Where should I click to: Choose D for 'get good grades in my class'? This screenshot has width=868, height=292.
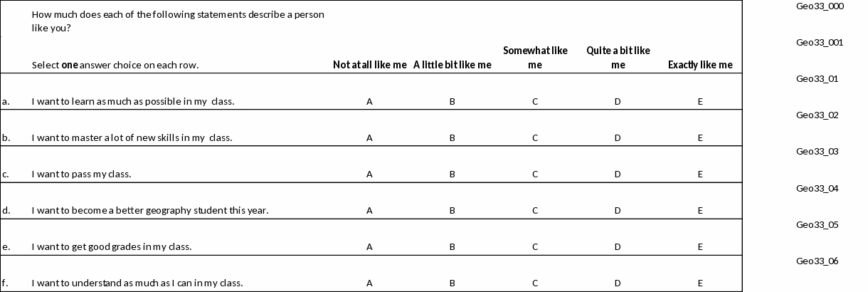tap(618, 247)
